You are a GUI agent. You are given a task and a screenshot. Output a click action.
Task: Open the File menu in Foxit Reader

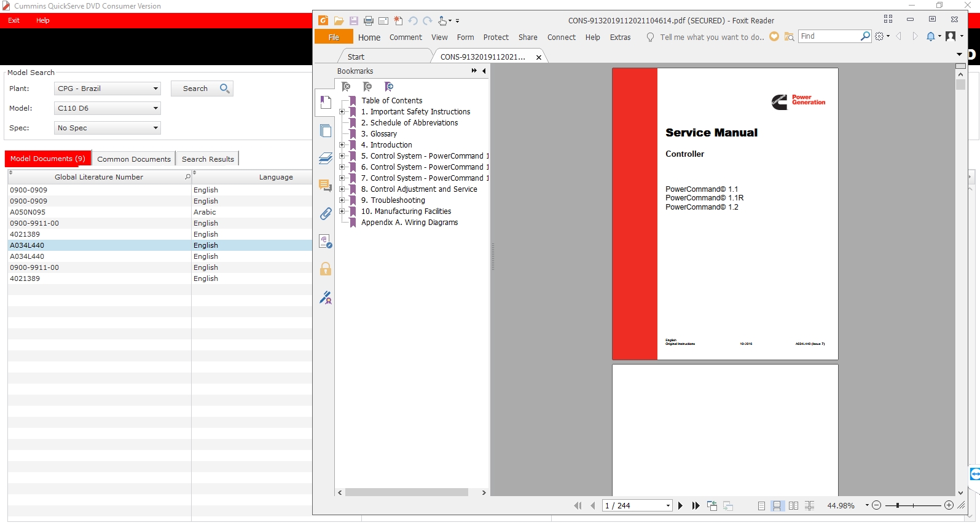pos(334,37)
